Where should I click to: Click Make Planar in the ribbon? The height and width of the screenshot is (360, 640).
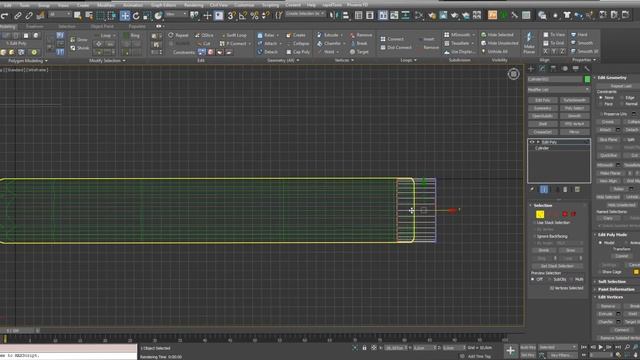tap(529, 43)
